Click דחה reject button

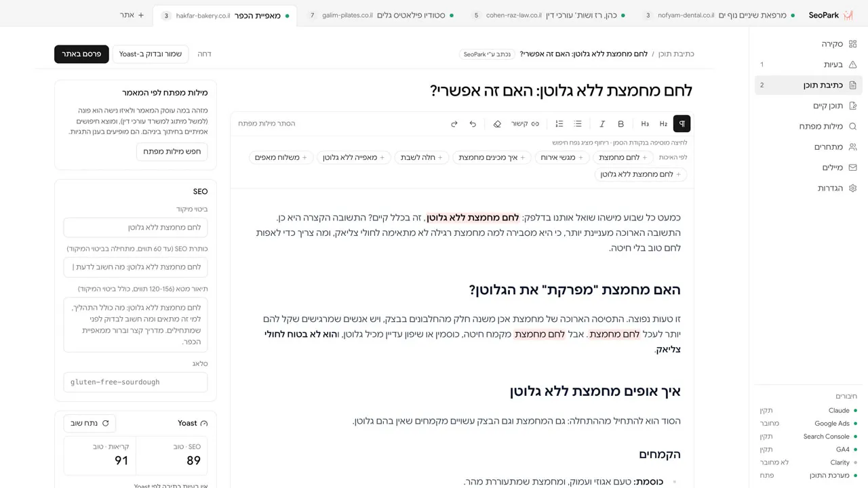(204, 54)
